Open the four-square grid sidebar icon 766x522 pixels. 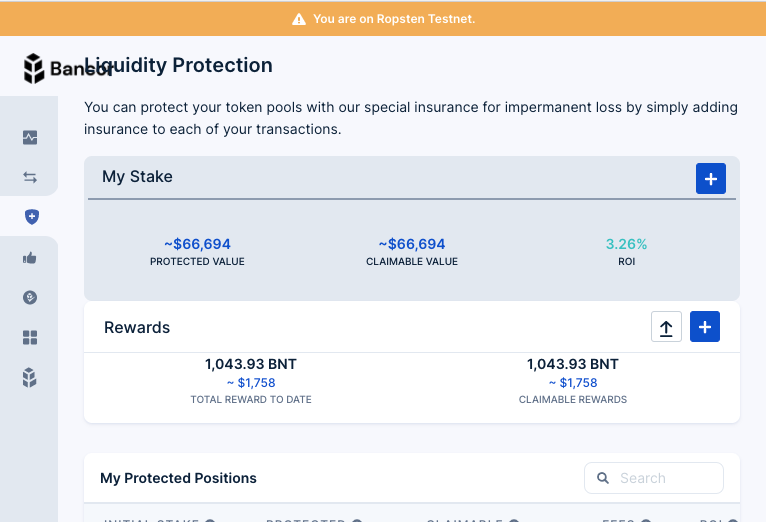30,338
